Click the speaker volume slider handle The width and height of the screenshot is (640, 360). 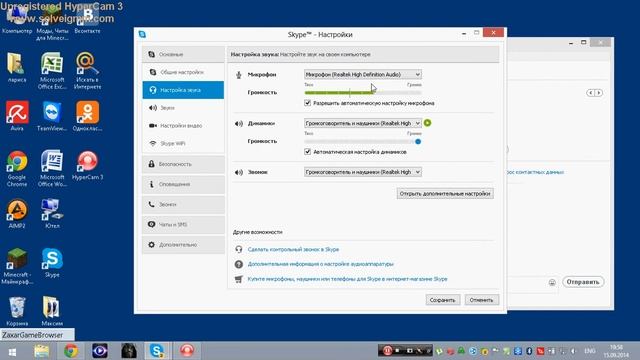pyautogui.click(x=418, y=142)
